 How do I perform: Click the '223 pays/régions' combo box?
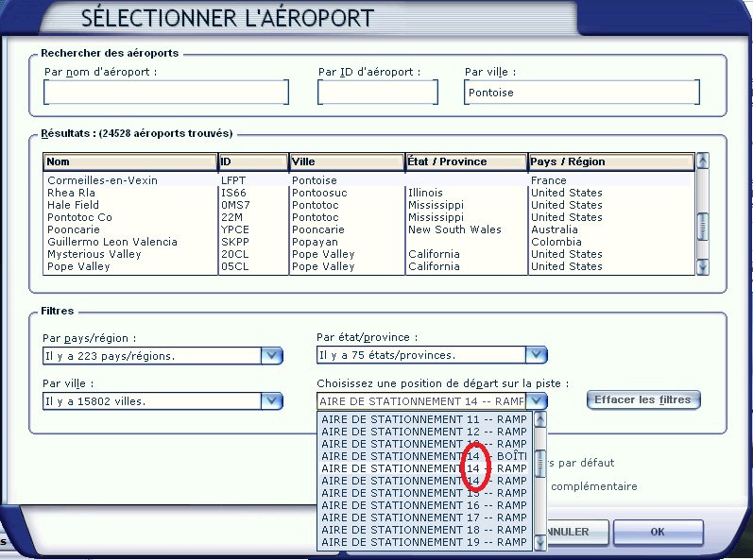163,356
